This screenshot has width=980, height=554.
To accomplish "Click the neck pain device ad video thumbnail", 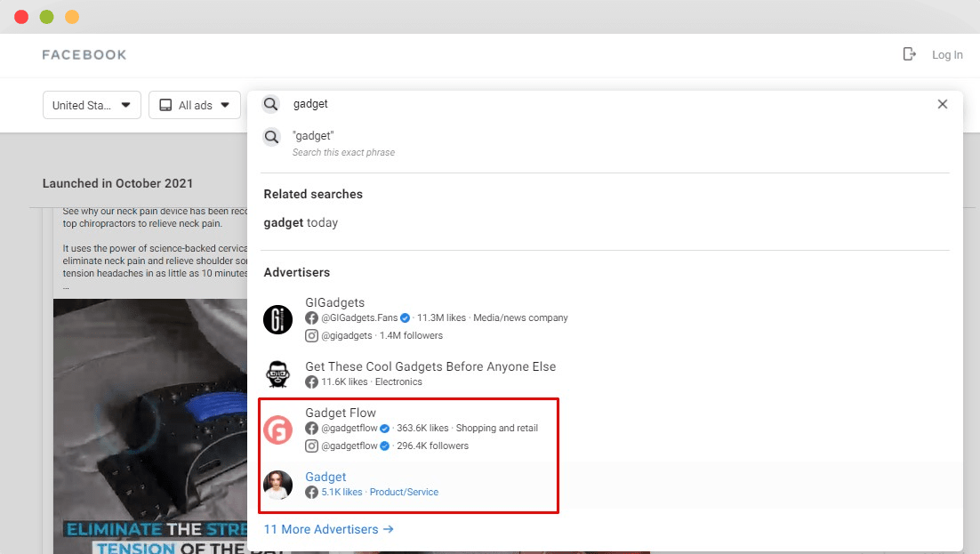I will coord(150,427).
